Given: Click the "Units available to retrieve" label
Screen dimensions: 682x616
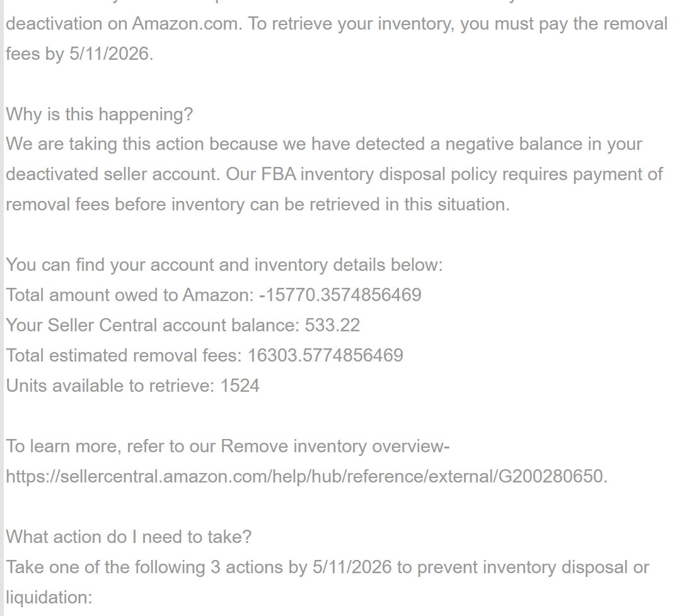Looking at the screenshot, I should pyautogui.click(x=110, y=386).
